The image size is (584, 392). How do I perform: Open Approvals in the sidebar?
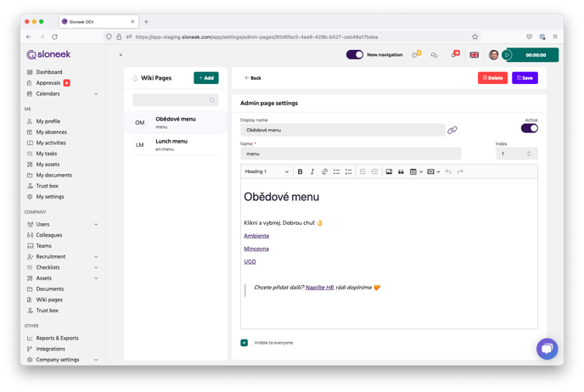pyautogui.click(x=48, y=83)
